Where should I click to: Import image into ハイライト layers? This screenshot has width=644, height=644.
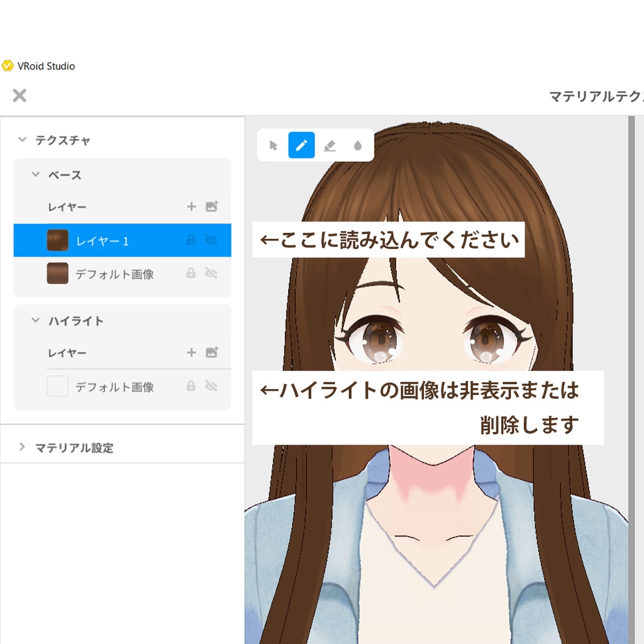pos(212,352)
